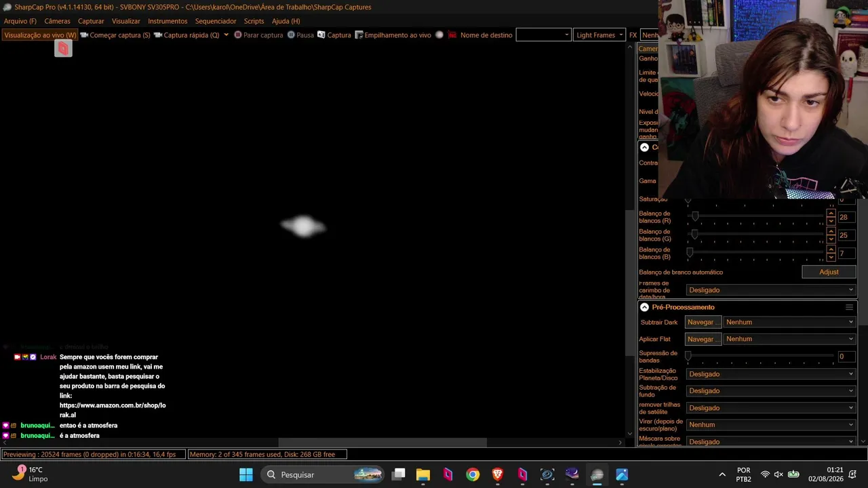This screenshot has height=488, width=868.
Task: Click the Balanço de blancos (B) slider
Action: click(x=756, y=253)
